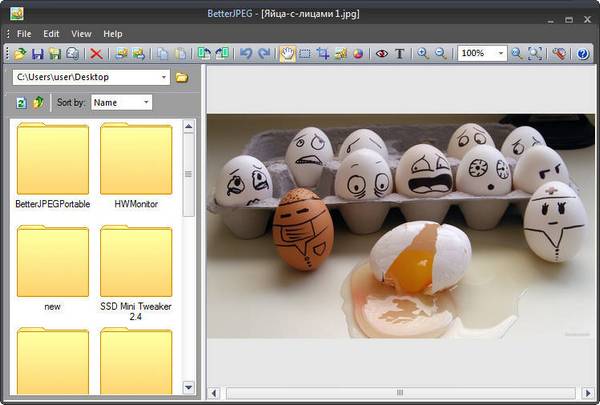Viewport: 600px width, 405px height.
Task: Open the File menu
Action: [x=24, y=33]
